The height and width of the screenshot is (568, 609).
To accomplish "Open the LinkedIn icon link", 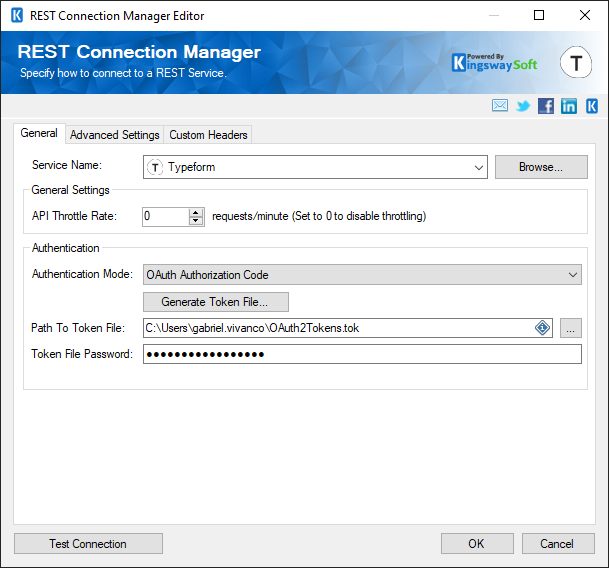I will (569, 106).
